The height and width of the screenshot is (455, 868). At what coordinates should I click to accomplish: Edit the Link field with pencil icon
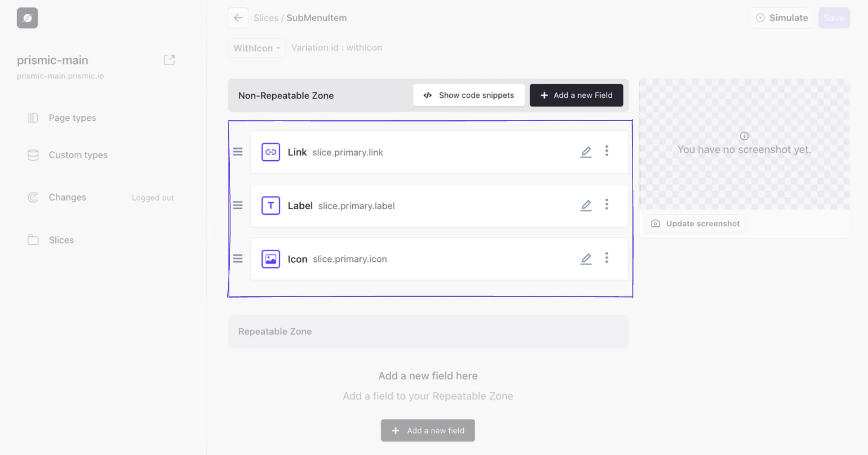pyautogui.click(x=586, y=152)
